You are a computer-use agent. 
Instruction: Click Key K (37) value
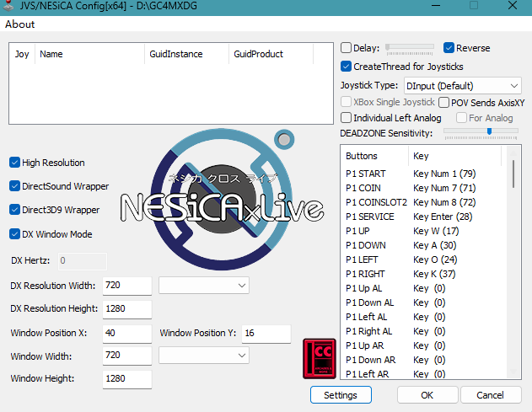click(x=434, y=274)
